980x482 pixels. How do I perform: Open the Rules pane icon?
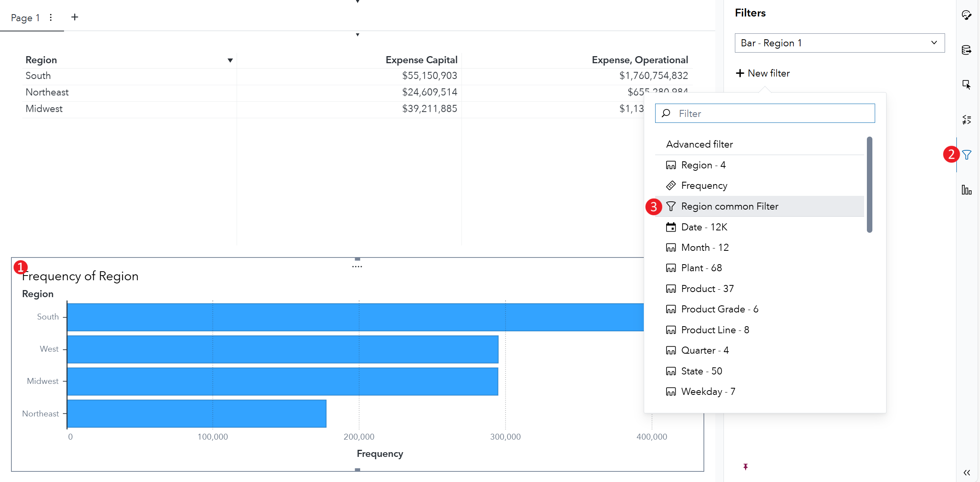pos(967,120)
